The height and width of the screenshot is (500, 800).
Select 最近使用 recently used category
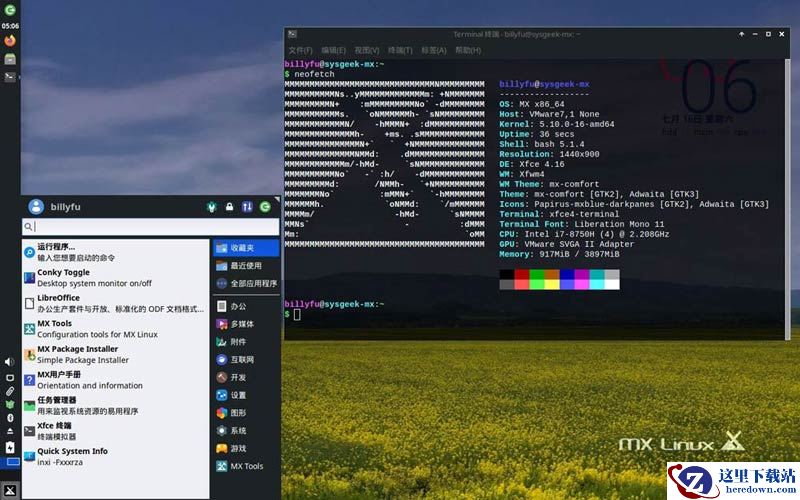[246, 266]
